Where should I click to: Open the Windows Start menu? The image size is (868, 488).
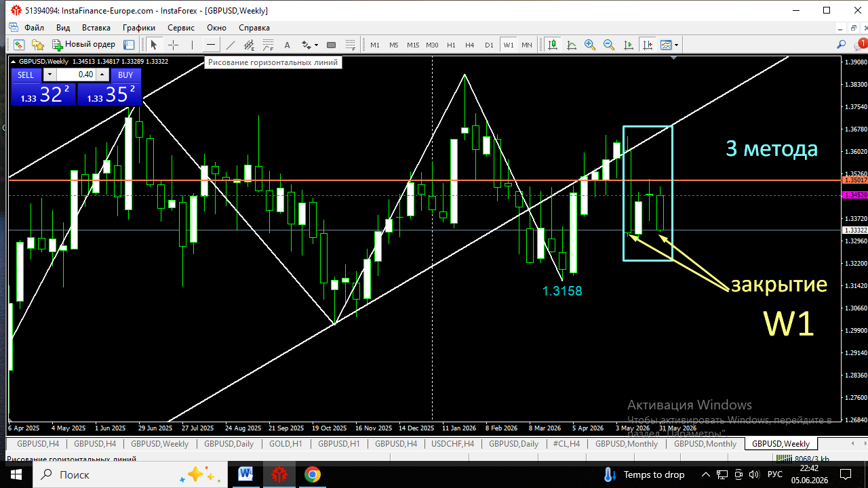[x=16, y=474]
